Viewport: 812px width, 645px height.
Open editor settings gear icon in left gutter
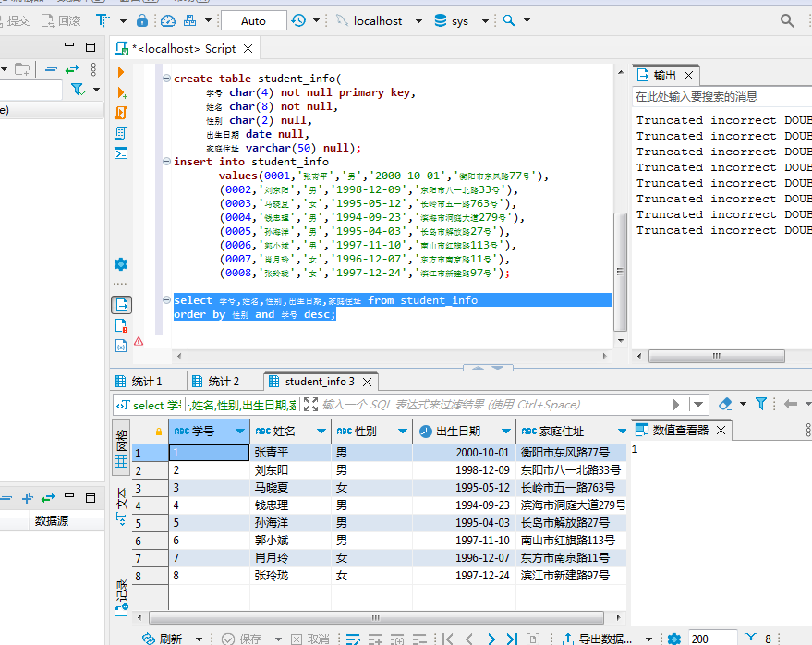click(121, 264)
